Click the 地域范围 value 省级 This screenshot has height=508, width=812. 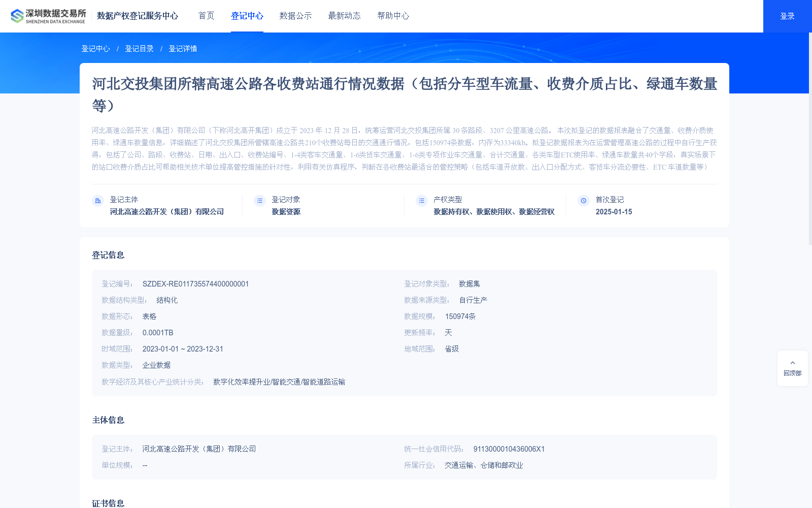click(x=452, y=349)
